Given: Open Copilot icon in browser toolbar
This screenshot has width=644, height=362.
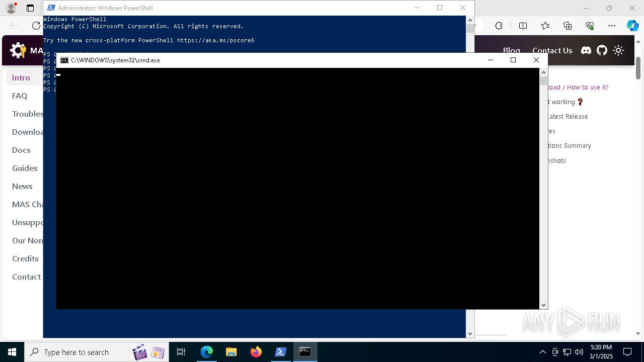Looking at the screenshot, I should pyautogui.click(x=632, y=26).
